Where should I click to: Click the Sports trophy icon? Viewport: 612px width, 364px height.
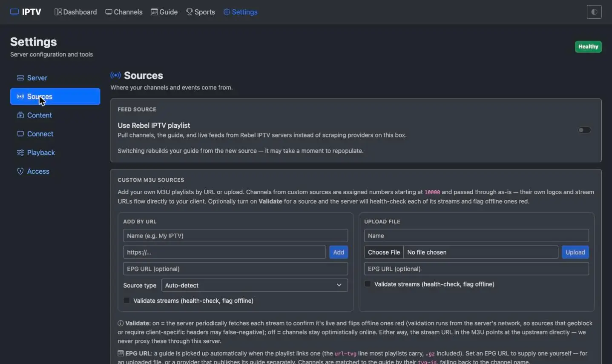coord(190,12)
